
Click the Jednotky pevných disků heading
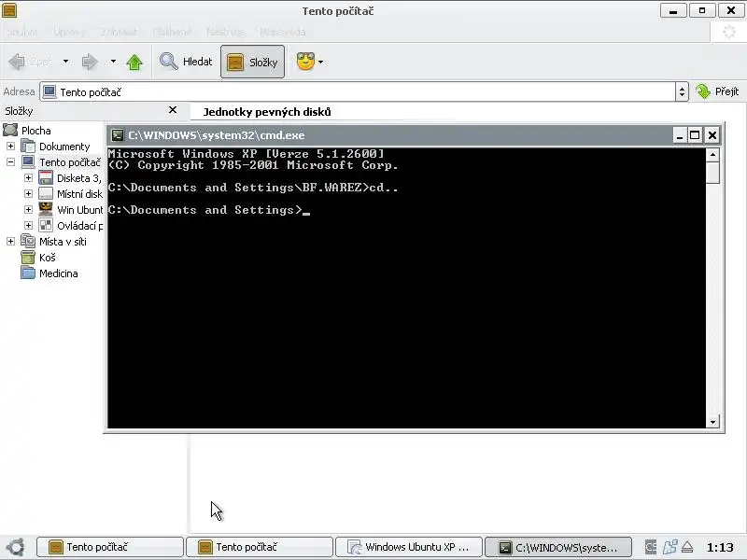click(267, 112)
